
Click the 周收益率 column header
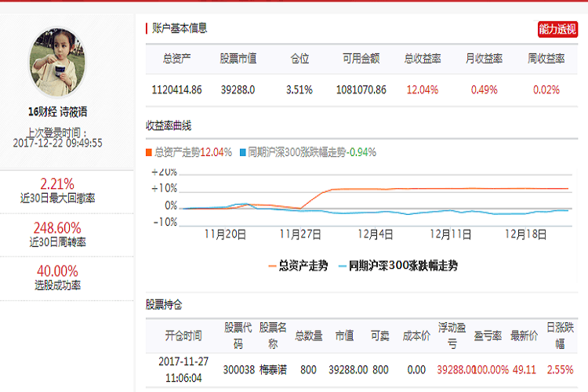pos(546,59)
